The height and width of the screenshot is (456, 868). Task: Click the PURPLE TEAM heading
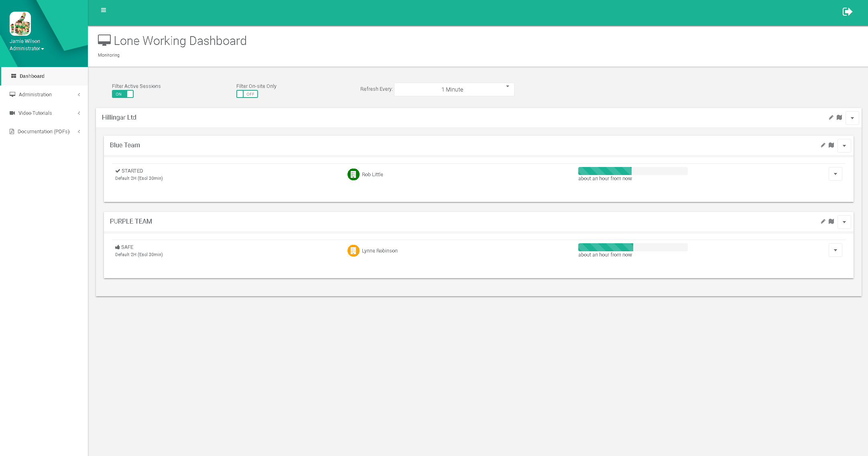(131, 222)
